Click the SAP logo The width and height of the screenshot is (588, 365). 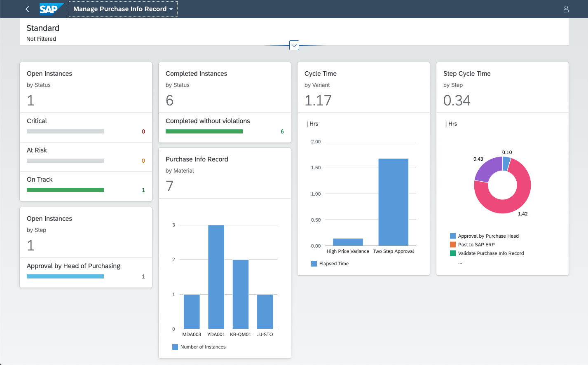click(x=51, y=9)
